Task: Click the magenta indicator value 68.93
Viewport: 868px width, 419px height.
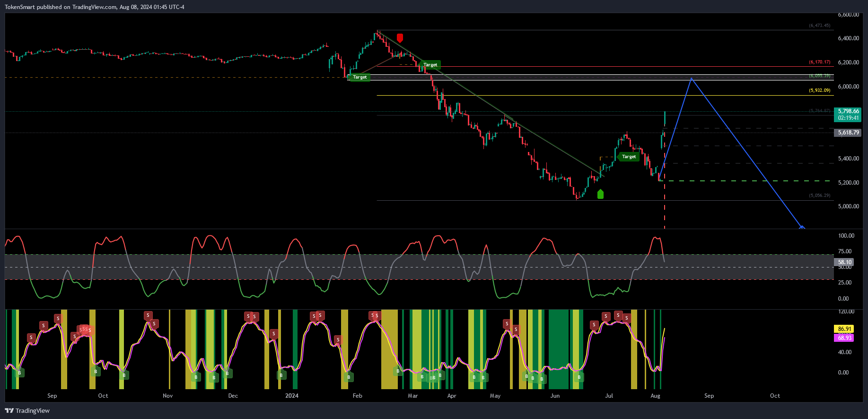Action: [x=844, y=338]
